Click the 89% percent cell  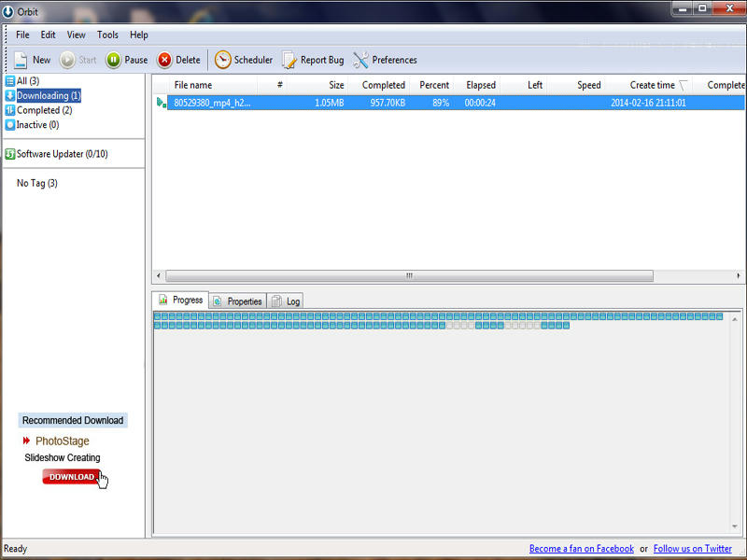(441, 103)
